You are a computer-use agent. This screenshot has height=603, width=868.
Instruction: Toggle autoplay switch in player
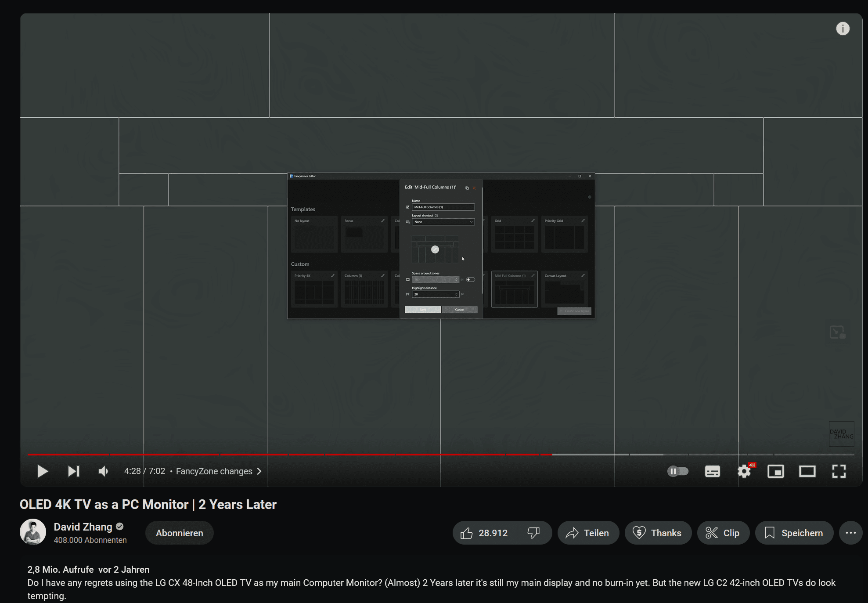677,471
